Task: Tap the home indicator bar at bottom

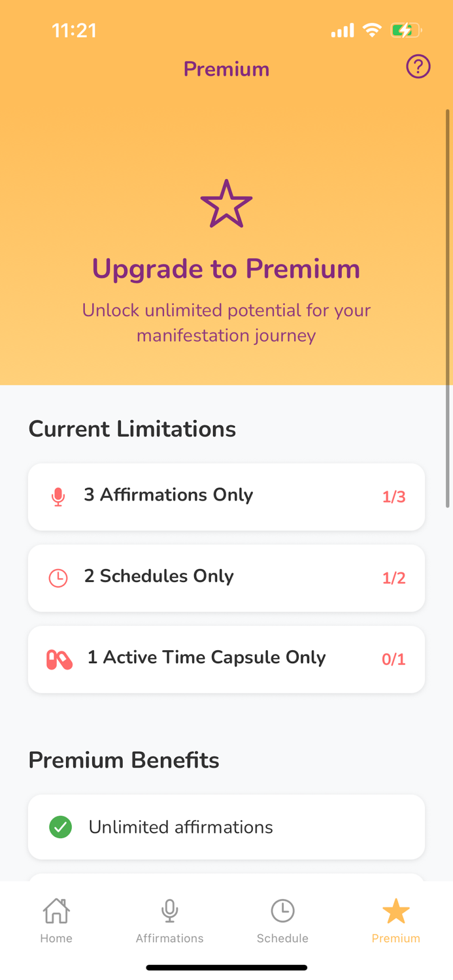Action: point(226,967)
